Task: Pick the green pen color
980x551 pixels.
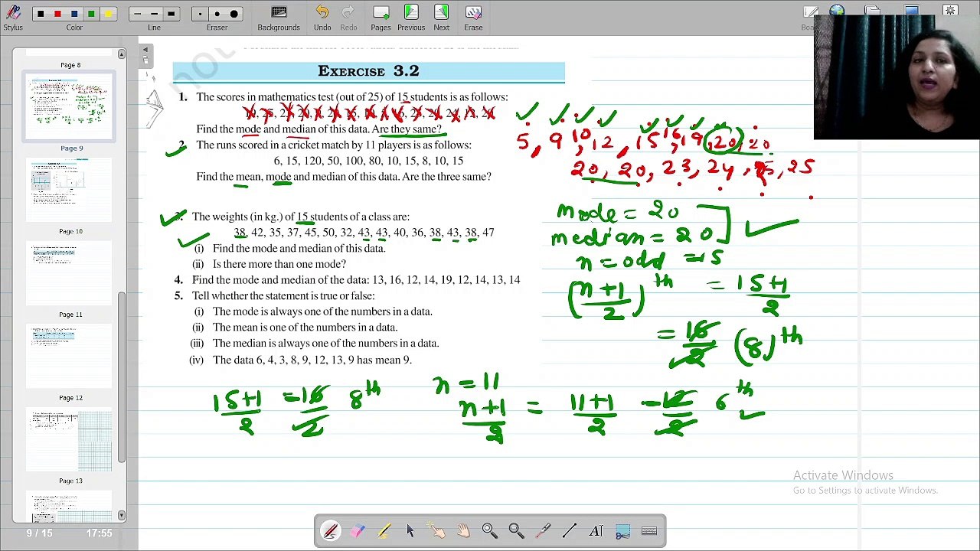Action: 91,14
